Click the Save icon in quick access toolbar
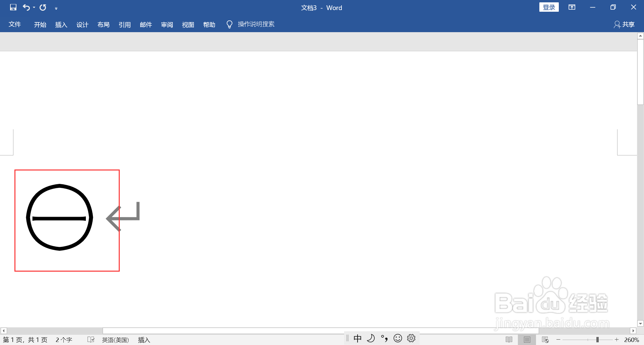Image resolution: width=644 pixels, height=345 pixels. tap(13, 7)
